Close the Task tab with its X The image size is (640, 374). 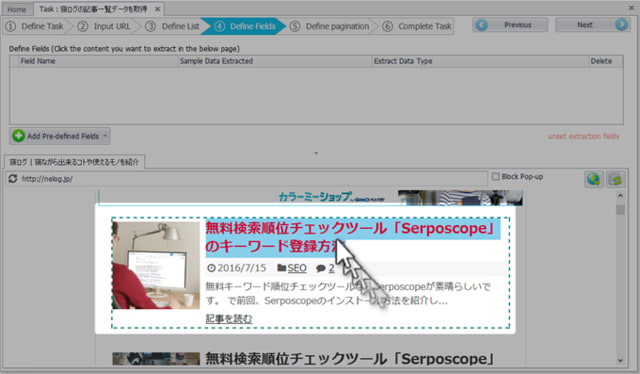[x=157, y=9]
